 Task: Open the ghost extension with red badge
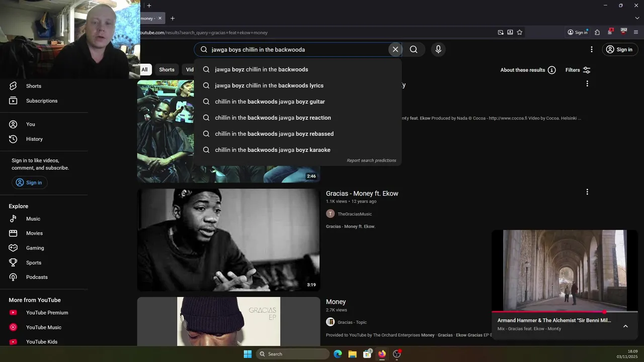610,32
